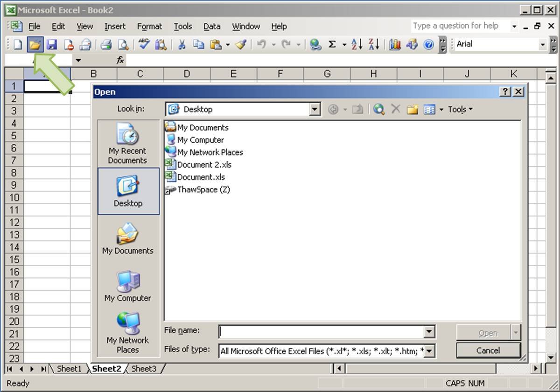
Task: Click the Insert Function fx icon
Action: pyautogui.click(x=120, y=60)
